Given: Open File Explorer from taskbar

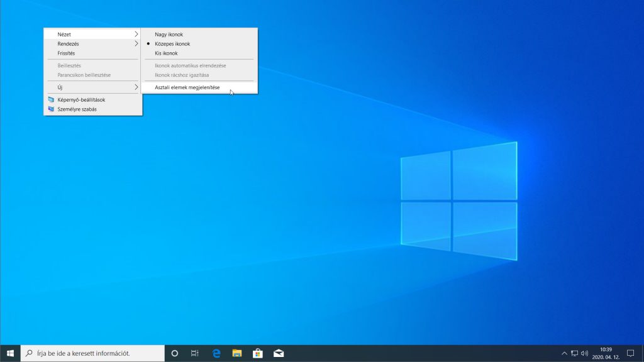Looking at the screenshot, I should point(237,353).
